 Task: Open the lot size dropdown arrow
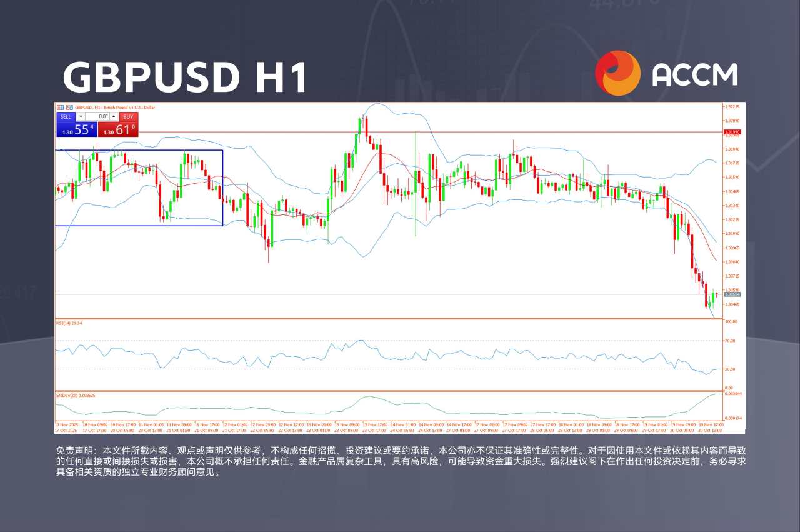[x=81, y=116]
